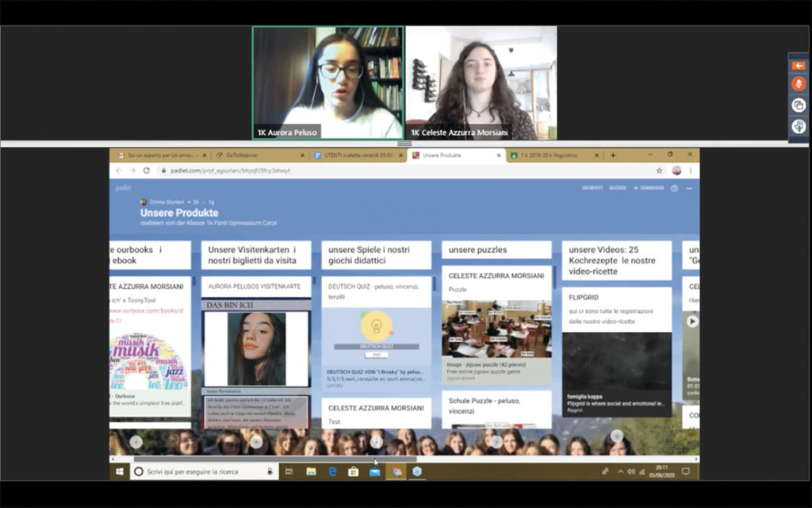The width and height of the screenshot is (812, 508).
Task: Toggle the orange microphone mute button
Action: (799, 84)
